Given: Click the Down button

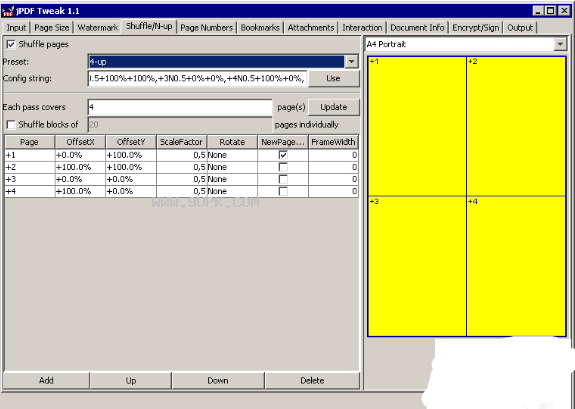Looking at the screenshot, I should tap(218, 380).
